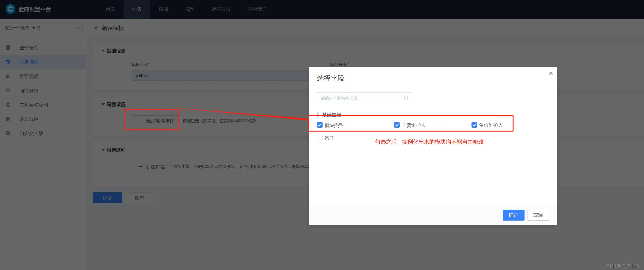Image resolution: width=644 pixels, height=270 pixels.
Task: Open the 平台管理 top navigation tab
Action: pyautogui.click(x=257, y=9)
